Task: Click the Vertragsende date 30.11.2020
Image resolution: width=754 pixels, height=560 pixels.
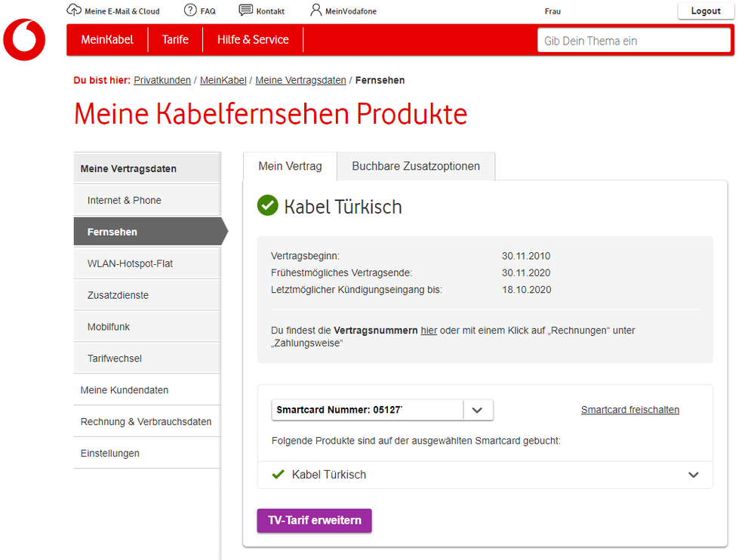Action: (x=526, y=273)
